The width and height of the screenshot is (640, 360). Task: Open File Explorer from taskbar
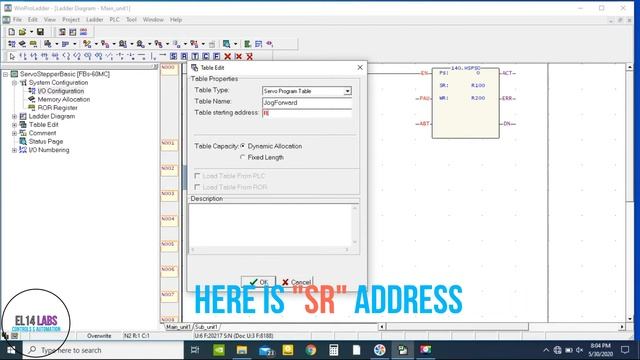coord(242,350)
